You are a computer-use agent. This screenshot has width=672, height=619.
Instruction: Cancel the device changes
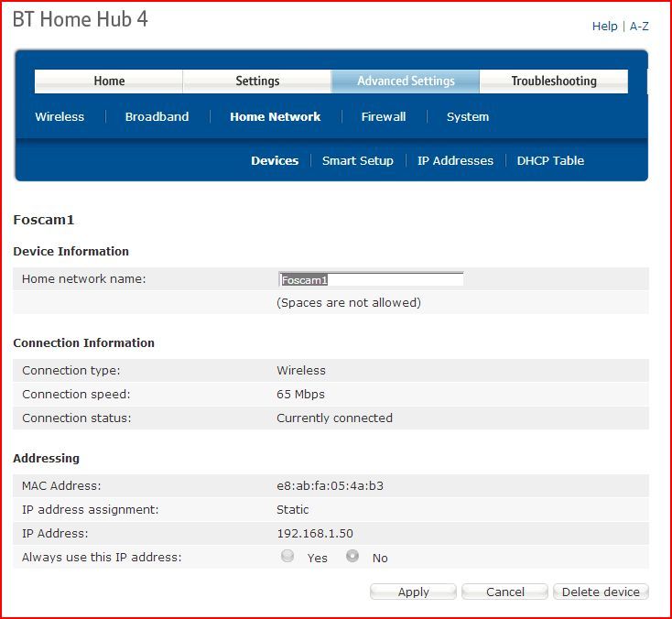pyautogui.click(x=504, y=592)
